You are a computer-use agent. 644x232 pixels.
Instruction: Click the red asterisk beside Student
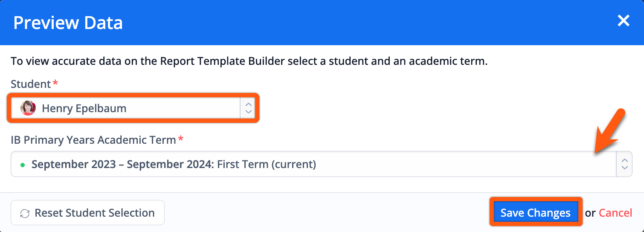click(55, 82)
